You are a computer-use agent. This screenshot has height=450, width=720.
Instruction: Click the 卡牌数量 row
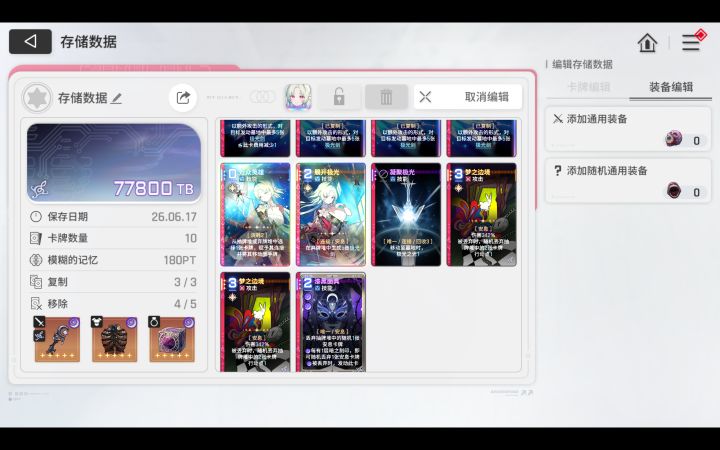coord(113,238)
